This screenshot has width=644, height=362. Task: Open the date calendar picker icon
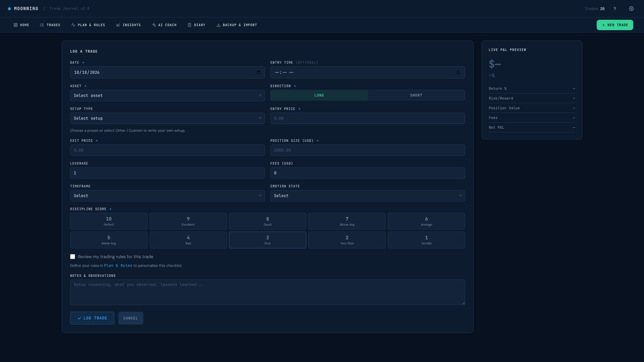point(259,72)
